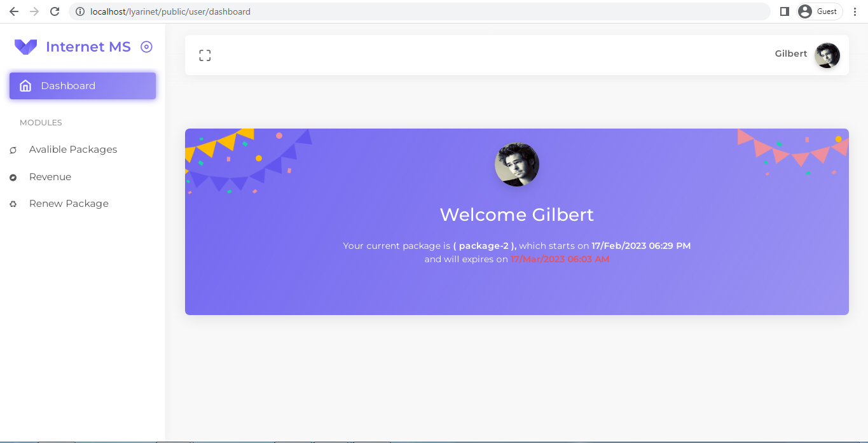This screenshot has width=868, height=443.
Task: Open the Guest profile menu
Action: coord(819,11)
